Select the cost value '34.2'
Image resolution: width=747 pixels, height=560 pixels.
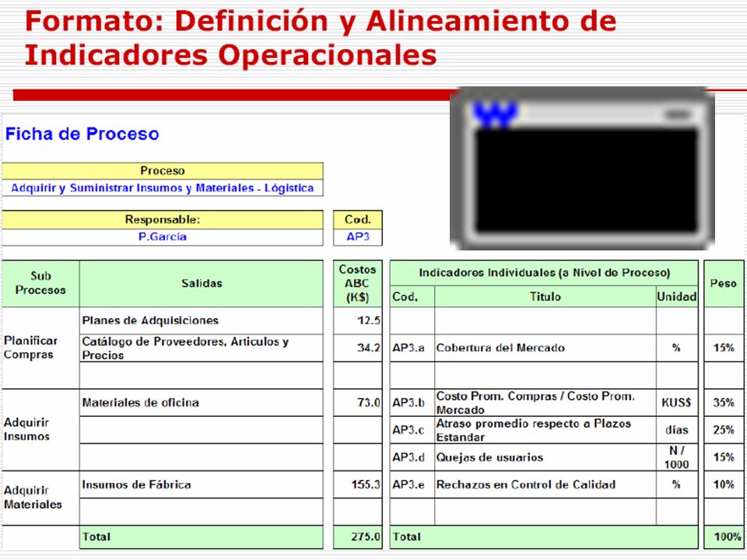[x=358, y=348]
